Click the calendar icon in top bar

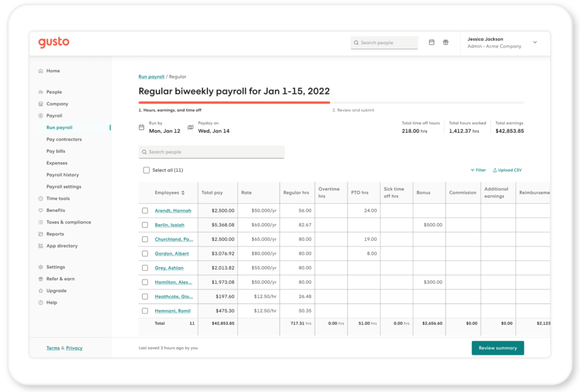pyautogui.click(x=431, y=42)
